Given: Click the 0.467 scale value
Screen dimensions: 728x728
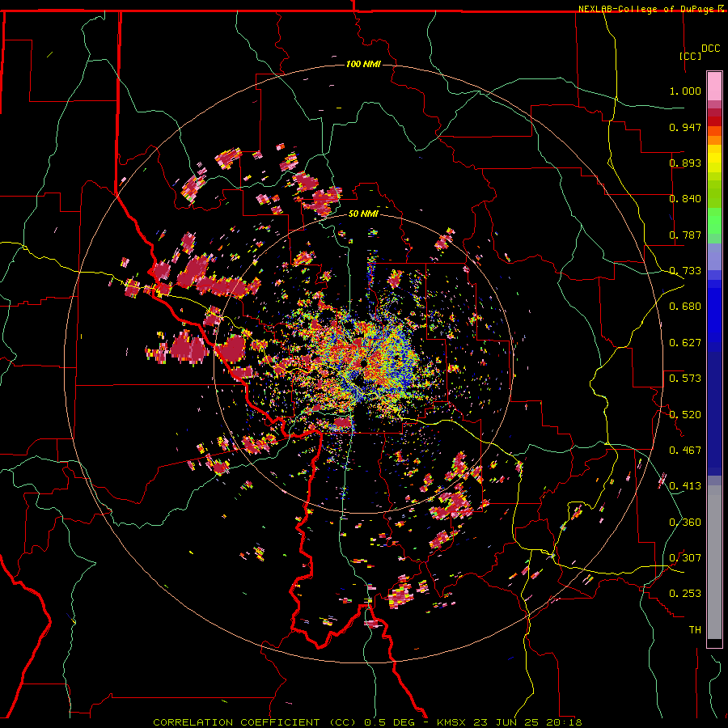Looking at the screenshot, I should 685,451.
